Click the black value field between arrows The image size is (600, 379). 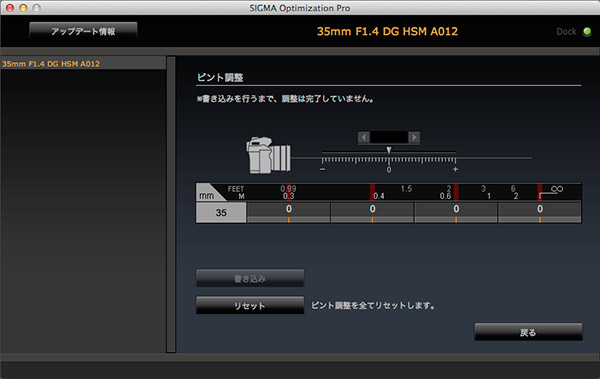(x=389, y=137)
